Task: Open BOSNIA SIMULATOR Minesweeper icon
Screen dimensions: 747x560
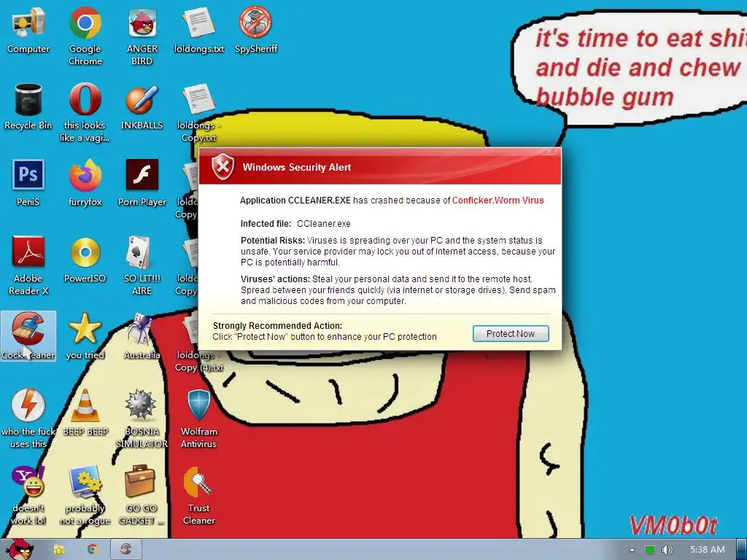Action: [x=142, y=418]
